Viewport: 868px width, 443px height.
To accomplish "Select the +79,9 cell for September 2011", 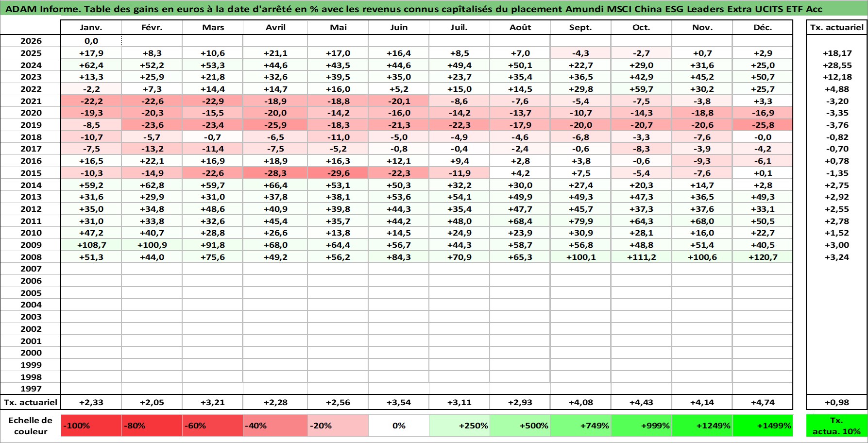I will point(581,221).
